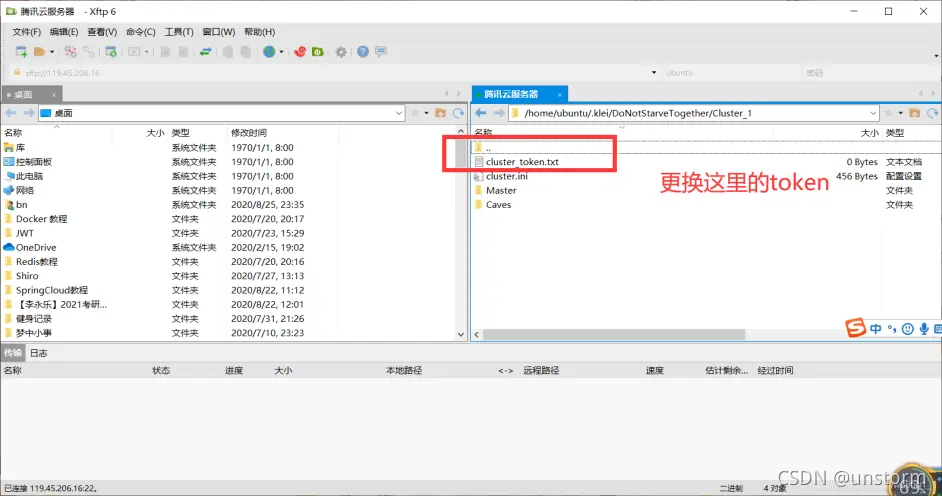Expand the globe icon dropdown arrow

281,52
